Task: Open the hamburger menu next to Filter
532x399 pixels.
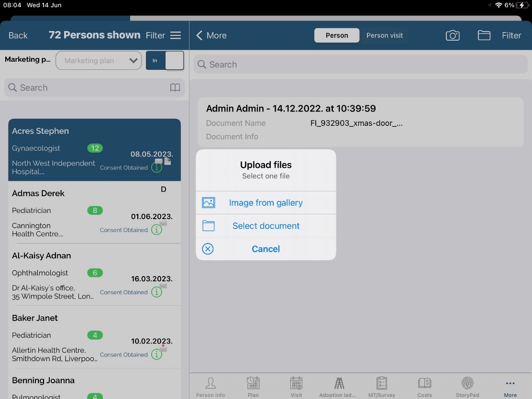Action: click(x=176, y=35)
